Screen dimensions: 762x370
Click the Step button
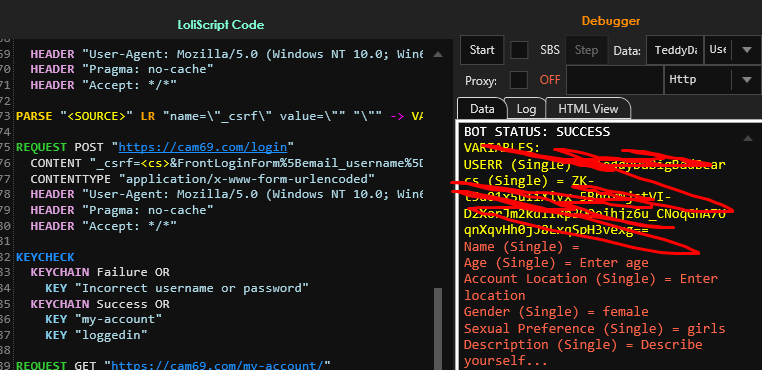click(x=587, y=50)
